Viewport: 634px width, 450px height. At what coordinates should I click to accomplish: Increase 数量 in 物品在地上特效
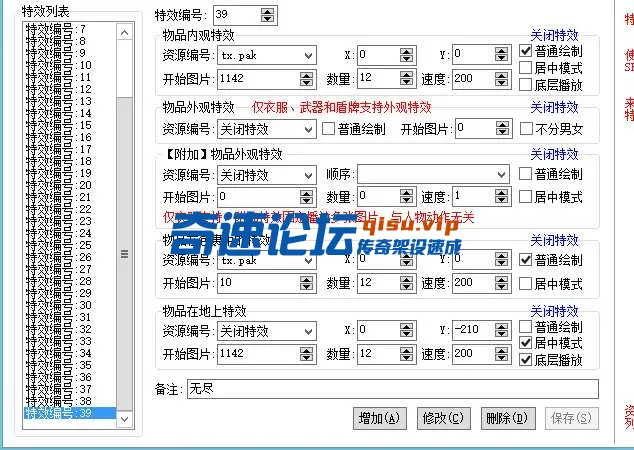pos(406,350)
